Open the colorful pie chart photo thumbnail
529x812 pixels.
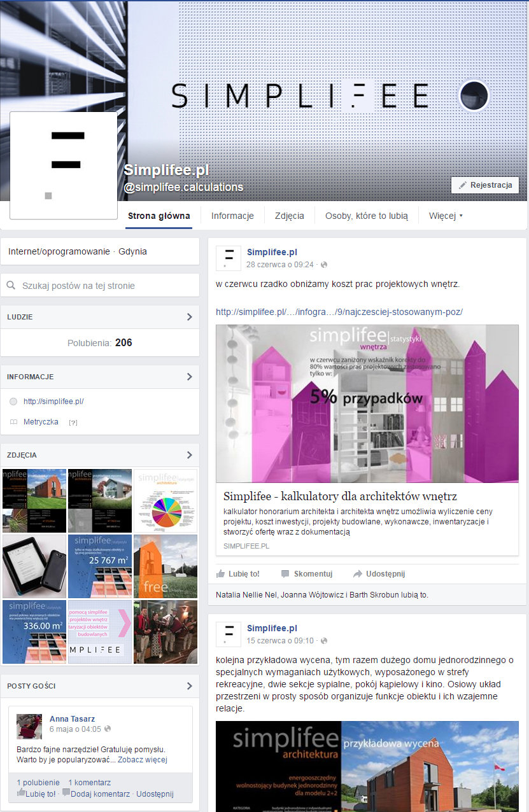166,501
